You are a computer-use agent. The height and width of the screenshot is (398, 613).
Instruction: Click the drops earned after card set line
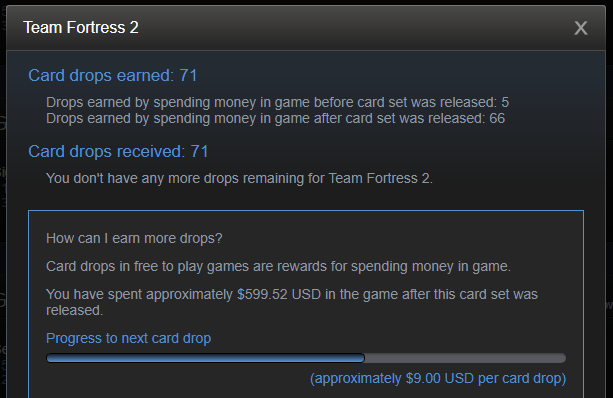point(276,118)
